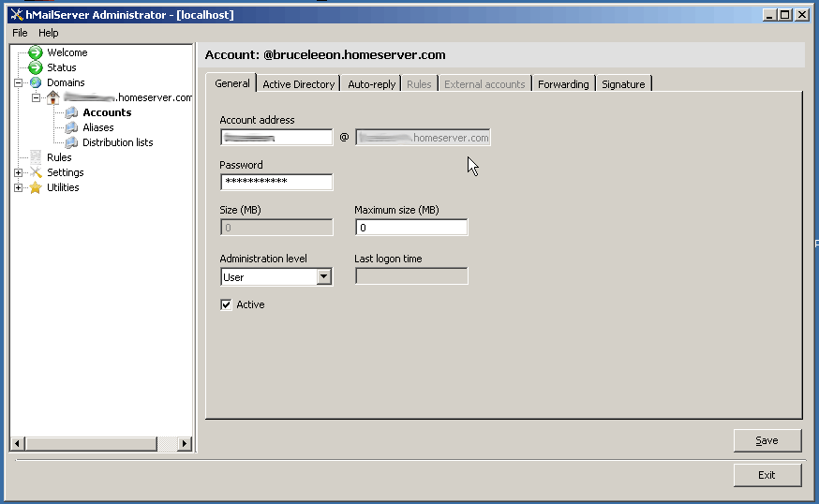Select the disabled Rules tab
819x504 pixels.
[419, 84]
